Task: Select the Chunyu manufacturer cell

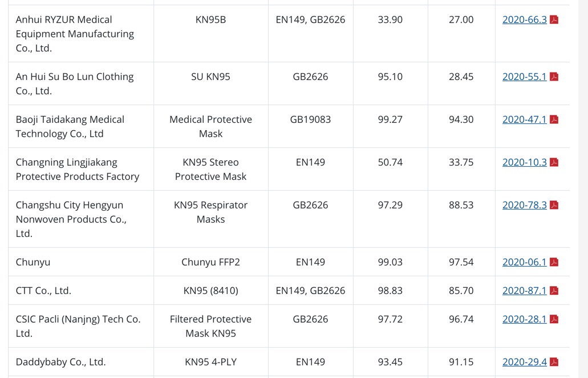Action: pyautogui.click(x=81, y=262)
